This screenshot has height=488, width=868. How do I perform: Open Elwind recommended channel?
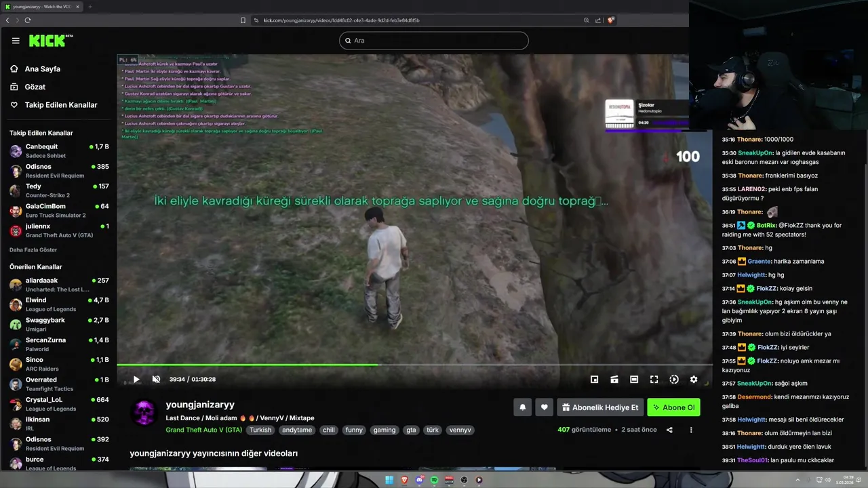(x=59, y=304)
